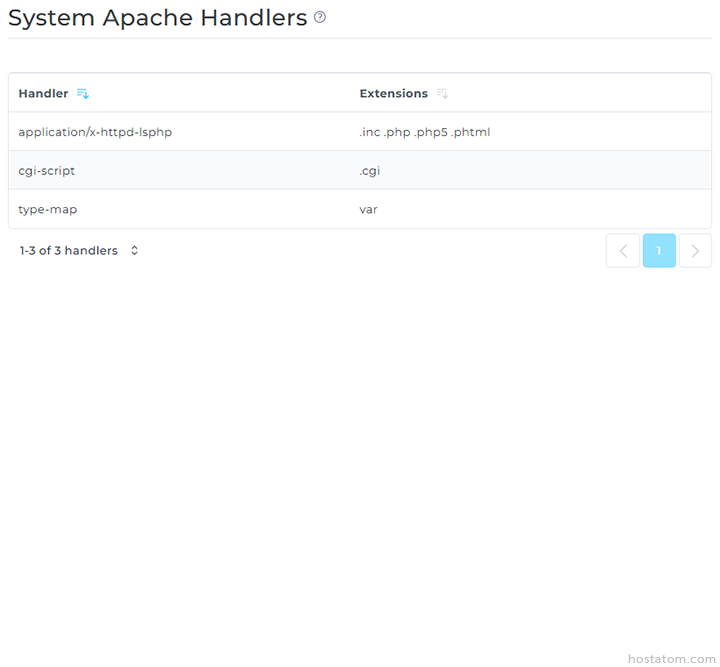
Task: Click the hostatom.com watermark
Action: pyautogui.click(x=671, y=659)
